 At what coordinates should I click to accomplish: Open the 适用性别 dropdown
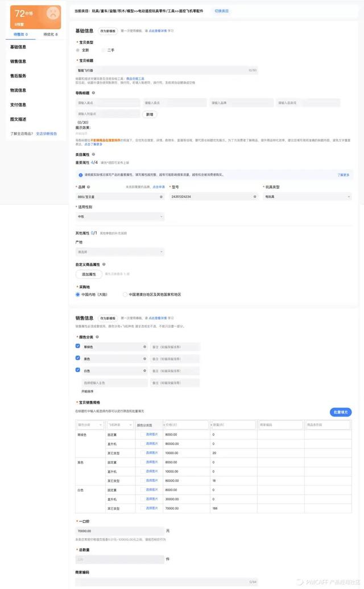tap(120, 217)
